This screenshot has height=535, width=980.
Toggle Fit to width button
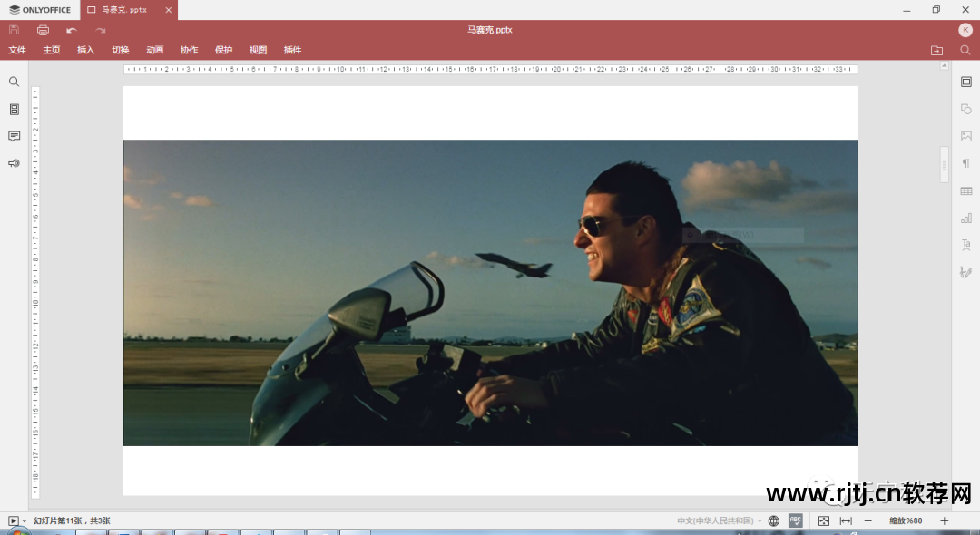(846, 520)
